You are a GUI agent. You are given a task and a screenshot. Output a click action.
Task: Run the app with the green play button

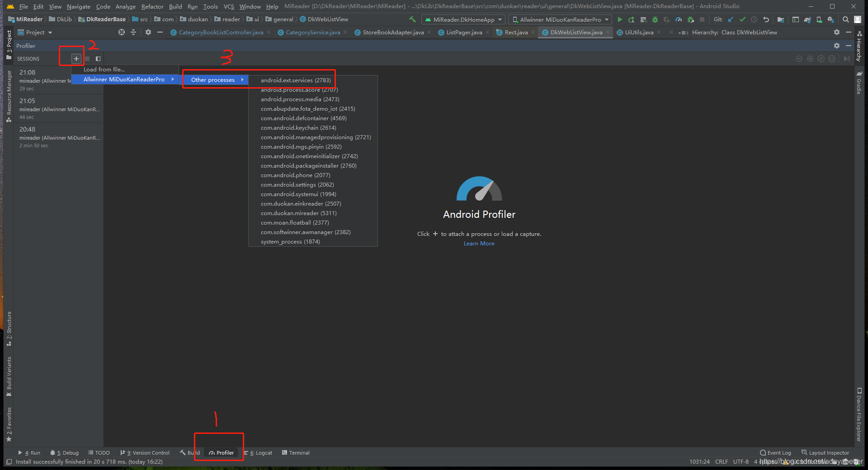[620, 19]
